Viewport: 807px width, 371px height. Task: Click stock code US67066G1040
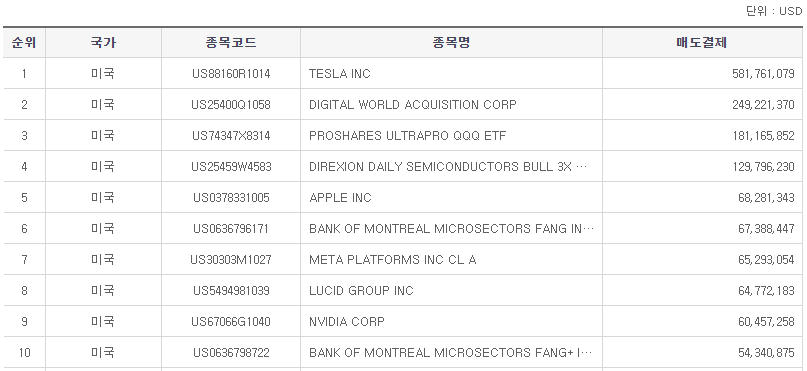[231, 322]
